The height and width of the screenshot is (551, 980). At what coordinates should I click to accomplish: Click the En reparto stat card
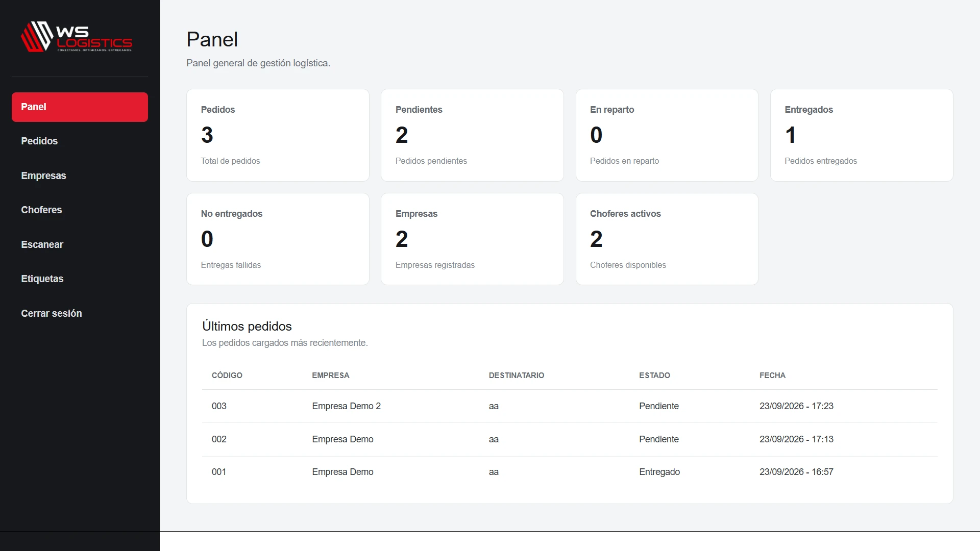coord(667,135)
